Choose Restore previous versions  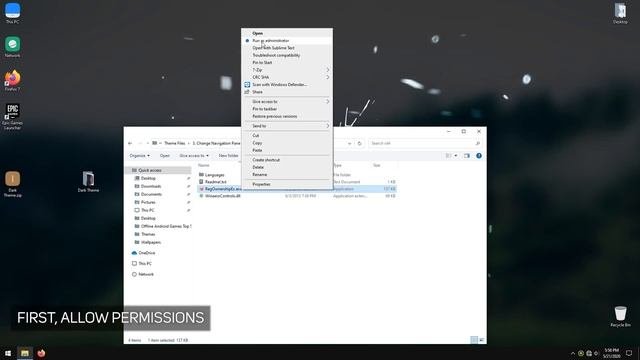coord(287,116)
